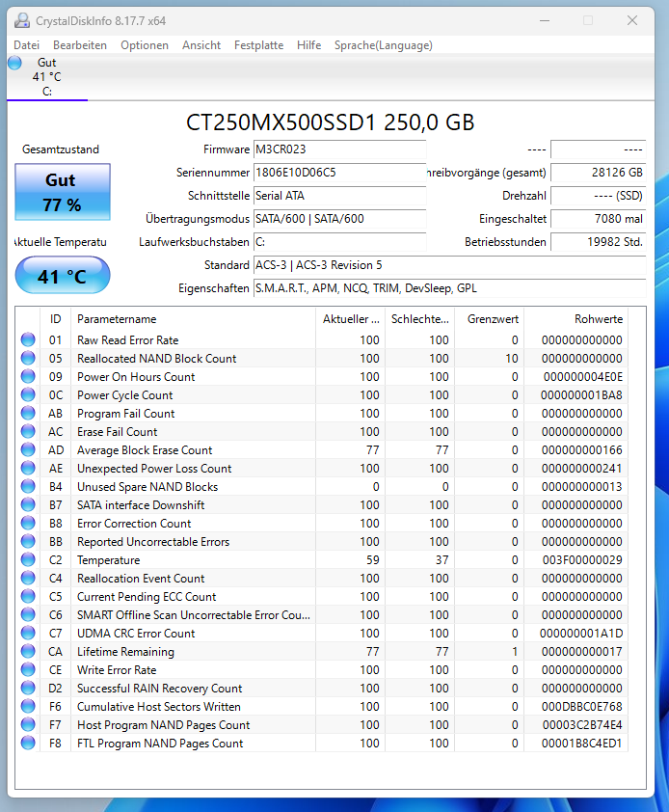This screenshot has height=812, width=669.
Task: Click the total writes value 28126 GB
Action: [x=598, y=173]
